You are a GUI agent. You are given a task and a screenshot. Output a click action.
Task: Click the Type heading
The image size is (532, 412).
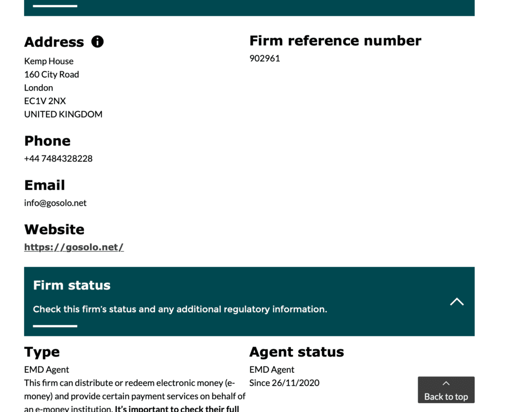pyautogui.click(x=42, y=352)
